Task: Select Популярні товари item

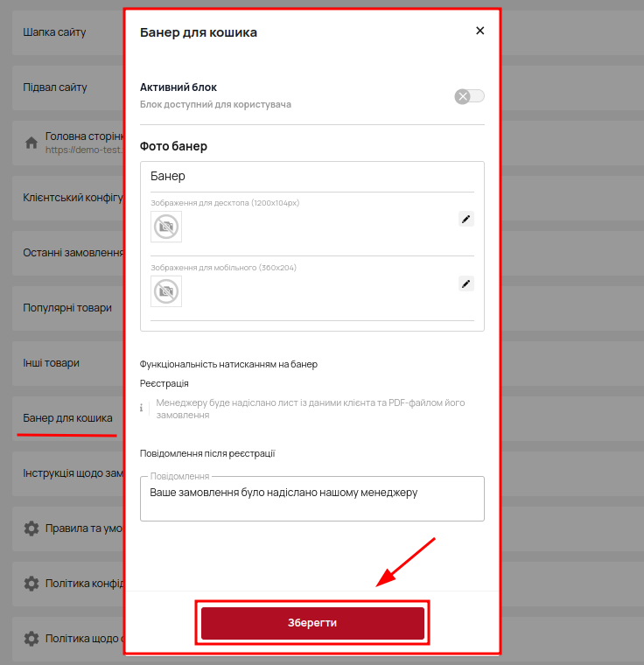Action: [x=67, y=308]
